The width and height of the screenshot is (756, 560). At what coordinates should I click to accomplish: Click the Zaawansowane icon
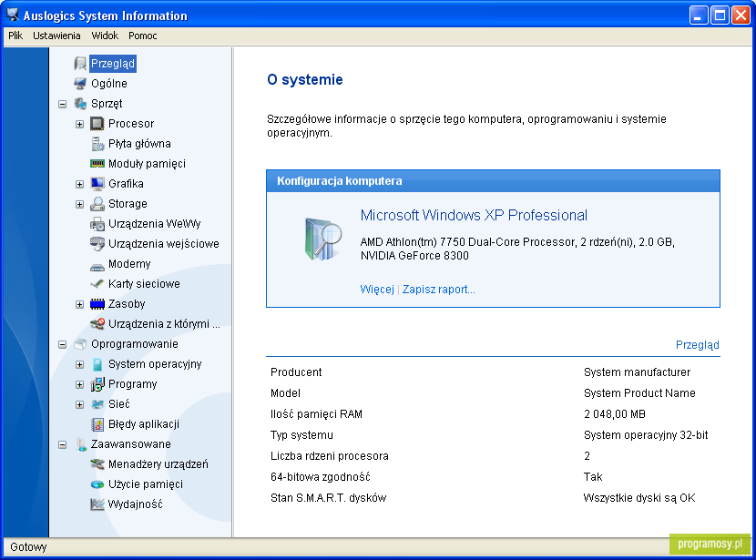[81, 444]
